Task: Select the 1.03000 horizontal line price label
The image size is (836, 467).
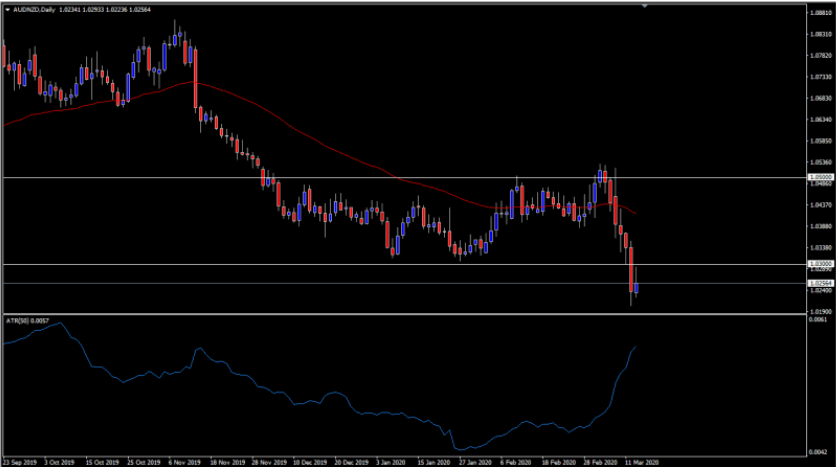Action: [819, 264]
